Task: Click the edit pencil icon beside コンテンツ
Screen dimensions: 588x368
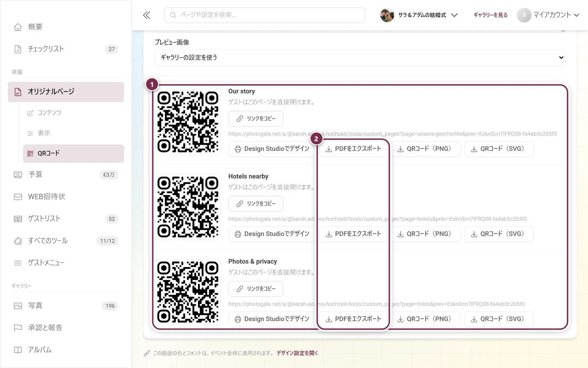Action: [30, 113]
